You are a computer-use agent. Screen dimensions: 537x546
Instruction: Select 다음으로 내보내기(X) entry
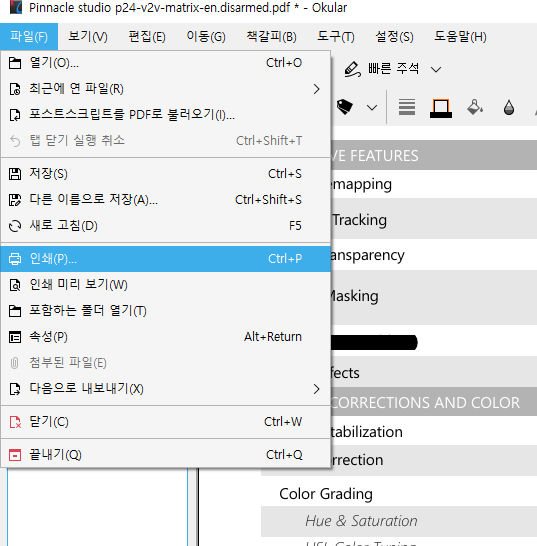[x=165, y=389]
